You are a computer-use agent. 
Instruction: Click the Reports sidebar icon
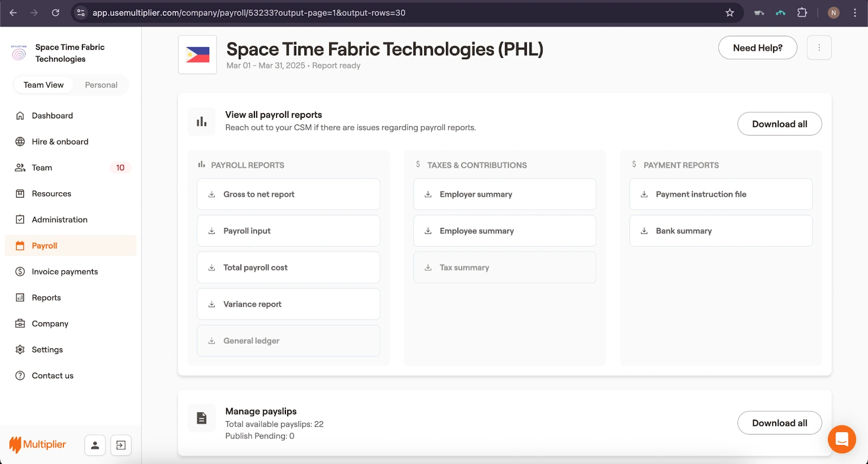20,297
